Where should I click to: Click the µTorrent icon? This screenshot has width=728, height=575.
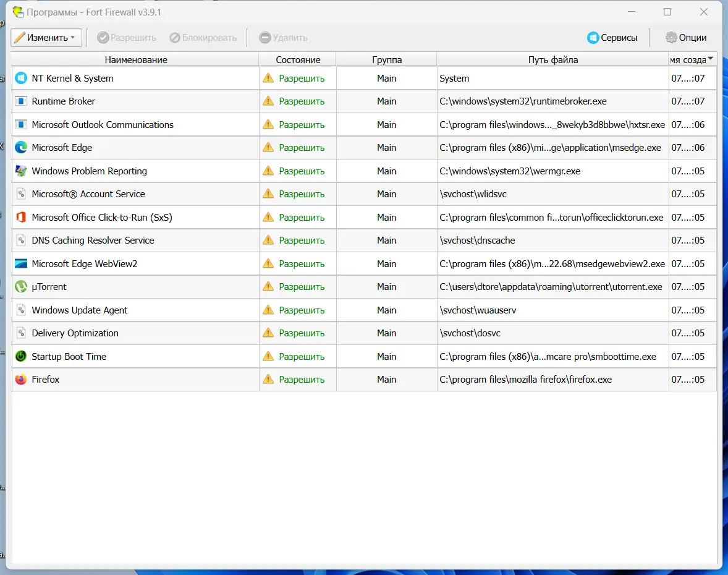click(x=21, y=286)
